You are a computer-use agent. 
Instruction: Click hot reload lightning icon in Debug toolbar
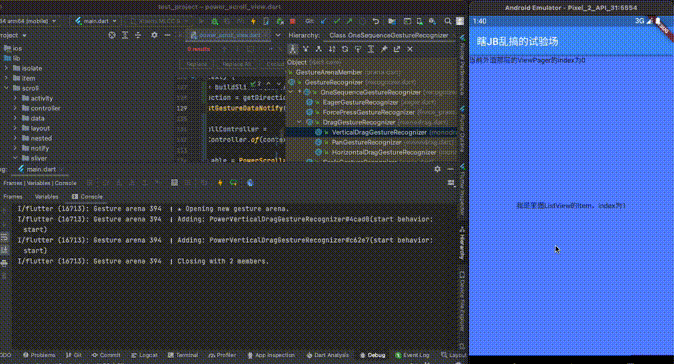(220, 183)
